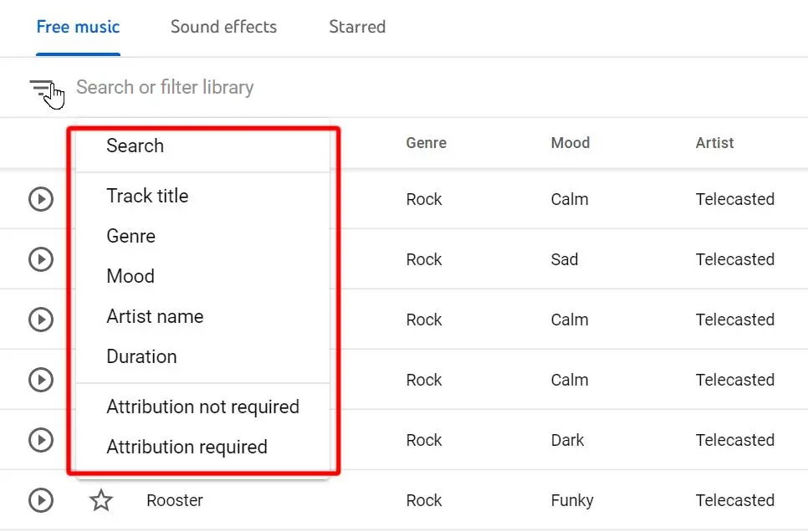This screenshot has width=808, height=532.
Task: Choose Genre in the filter menu
Action: (x=130, y=236)
